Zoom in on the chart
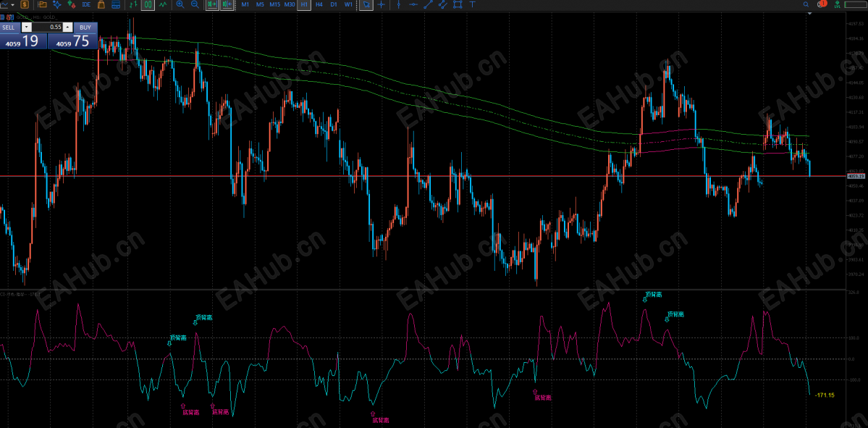Image resolution: width=868 pixels, height=428 pixels. tap(180, 4)
